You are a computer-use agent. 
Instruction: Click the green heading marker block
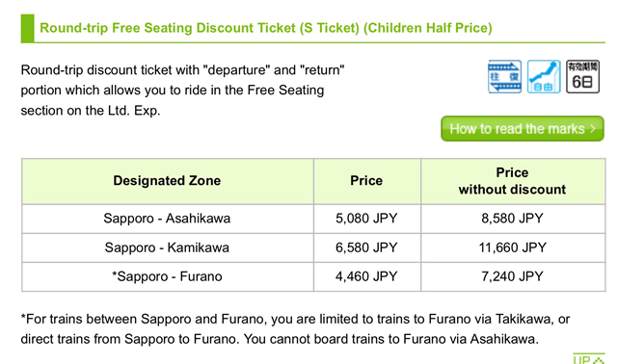(x=28, y=28)
